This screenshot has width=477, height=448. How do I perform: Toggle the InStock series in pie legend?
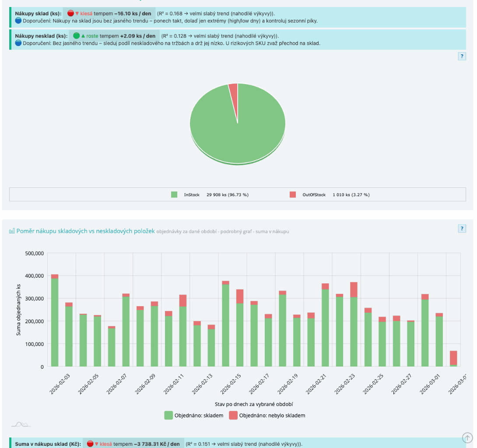click(191, 195)
